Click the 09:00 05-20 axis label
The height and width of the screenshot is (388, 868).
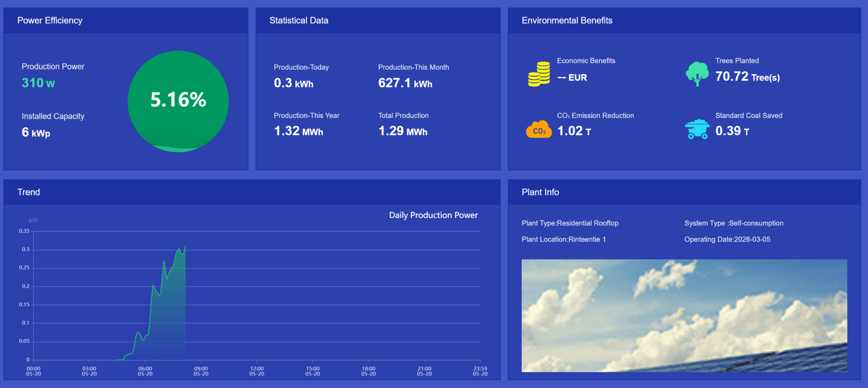coord(201,371)
